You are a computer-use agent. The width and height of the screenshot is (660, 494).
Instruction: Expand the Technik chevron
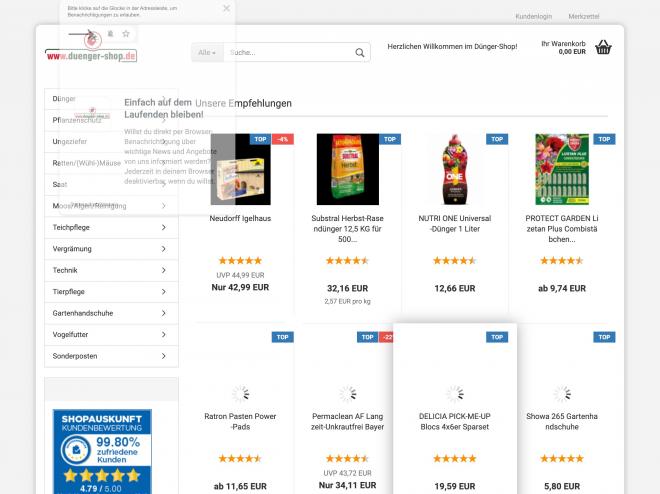point(163,270)
